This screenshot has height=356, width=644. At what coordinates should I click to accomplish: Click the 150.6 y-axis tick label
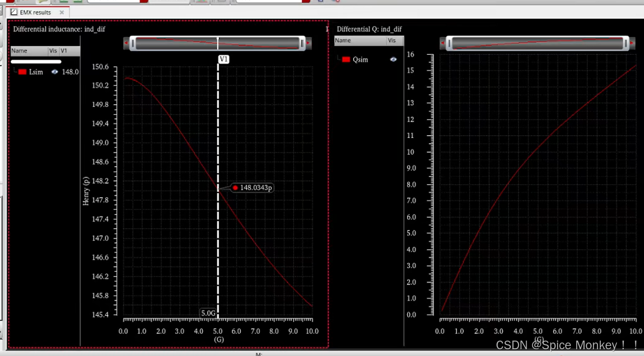100,67
